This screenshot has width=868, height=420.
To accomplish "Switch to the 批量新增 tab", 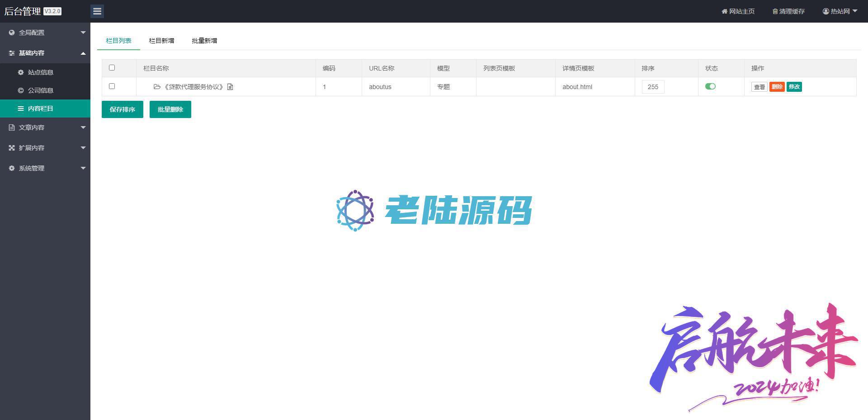I will pyautogui.click(x=204, y=41).
